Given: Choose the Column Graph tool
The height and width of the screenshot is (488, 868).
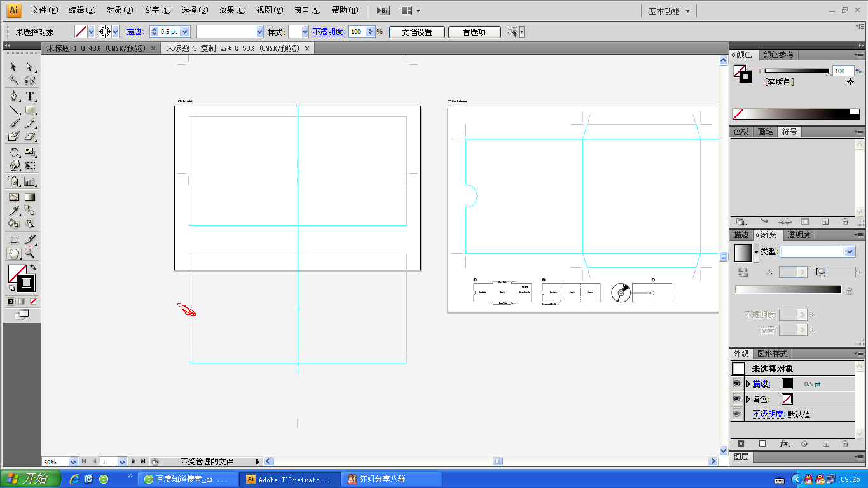Looking at the screenshot, I should coord(30,181).
